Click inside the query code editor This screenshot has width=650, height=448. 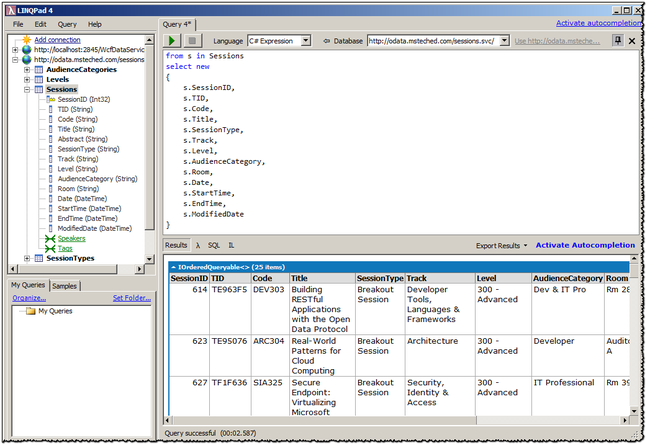point(400,141)
